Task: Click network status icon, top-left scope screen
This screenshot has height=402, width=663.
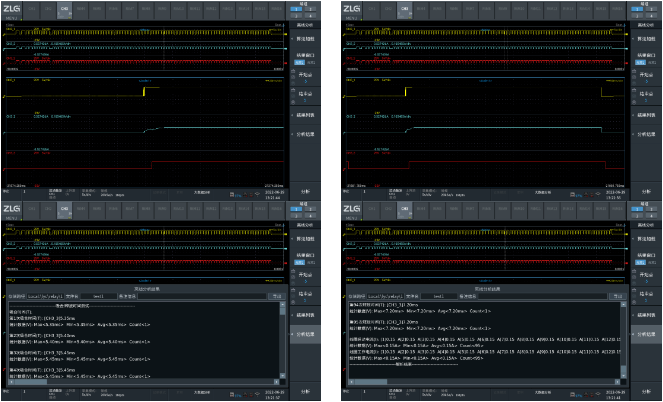Action: 257,194
